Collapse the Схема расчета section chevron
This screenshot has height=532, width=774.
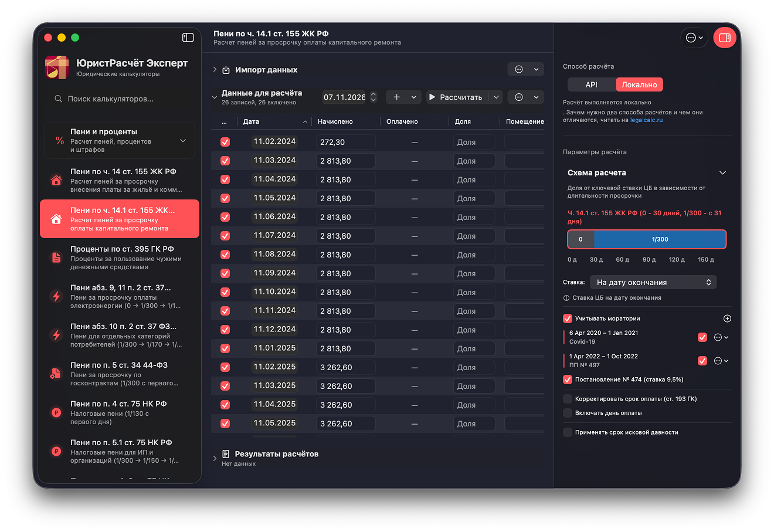pyautogui.click(x=722, y=173)
